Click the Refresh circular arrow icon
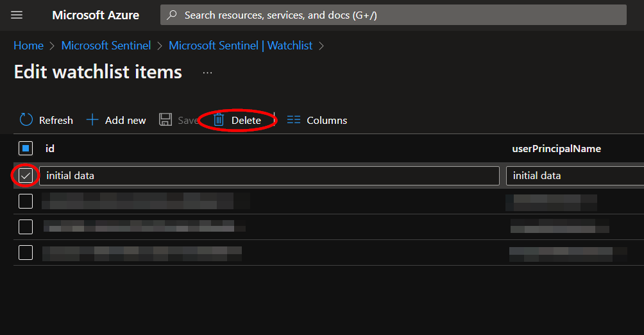644x335 pixels. click(26, 120)
